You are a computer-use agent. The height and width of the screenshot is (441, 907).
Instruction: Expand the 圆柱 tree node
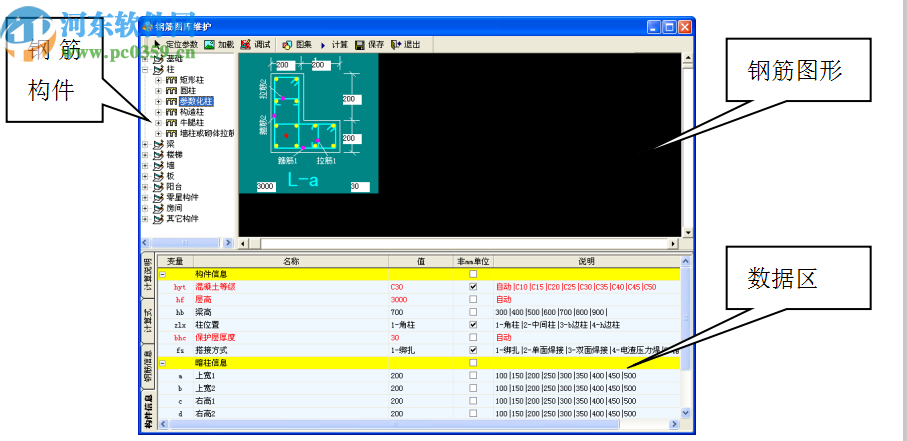pyautogui.click(x=158, y=91)
